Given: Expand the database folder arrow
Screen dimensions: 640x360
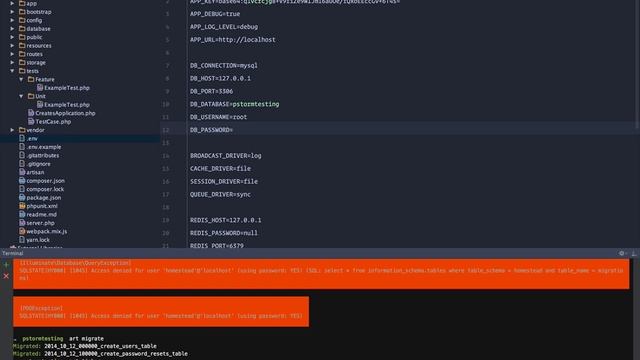Looking at the screenshot, I should coord(12,29).
